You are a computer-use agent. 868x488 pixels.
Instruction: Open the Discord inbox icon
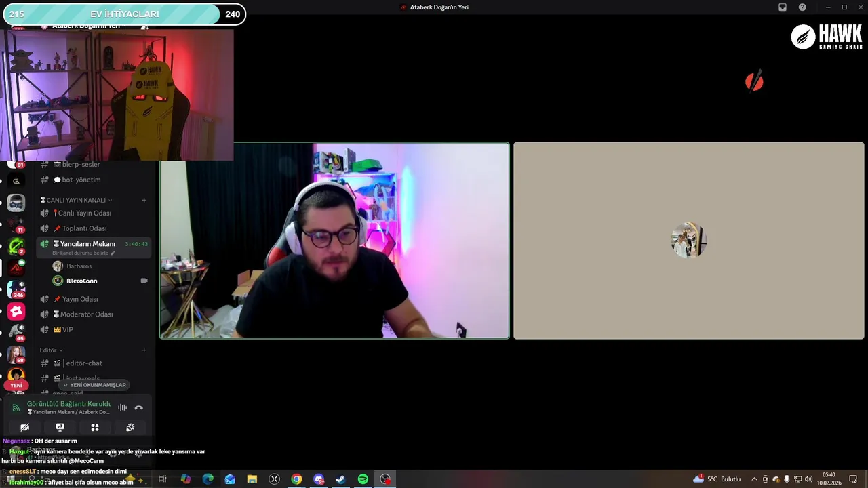point(783,7)
